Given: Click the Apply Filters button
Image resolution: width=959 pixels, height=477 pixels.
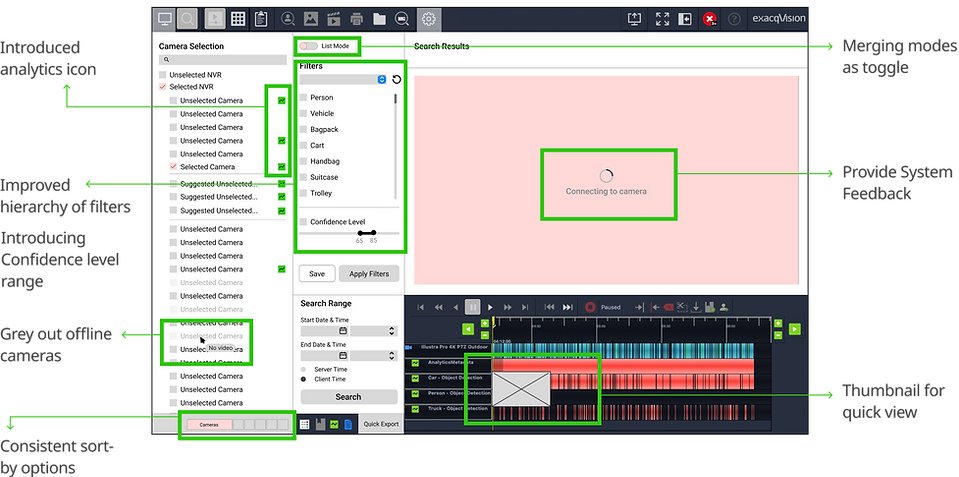Looking at the screenshot, I should tap(369, 274).
